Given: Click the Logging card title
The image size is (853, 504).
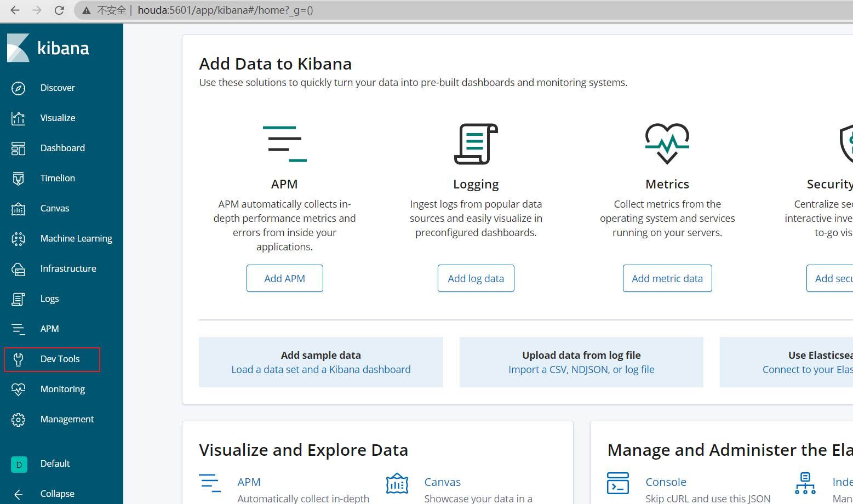Looking at the screenshot, I should pos(476,185).
